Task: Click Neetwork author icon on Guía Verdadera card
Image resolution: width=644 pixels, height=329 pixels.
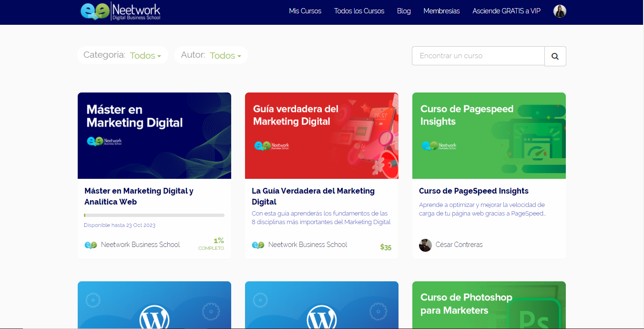Action: 258,245
